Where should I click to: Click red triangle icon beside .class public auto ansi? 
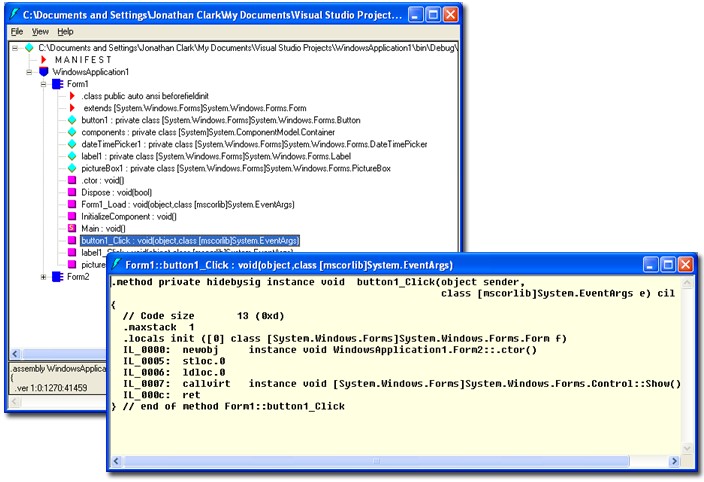click(72, 96)
